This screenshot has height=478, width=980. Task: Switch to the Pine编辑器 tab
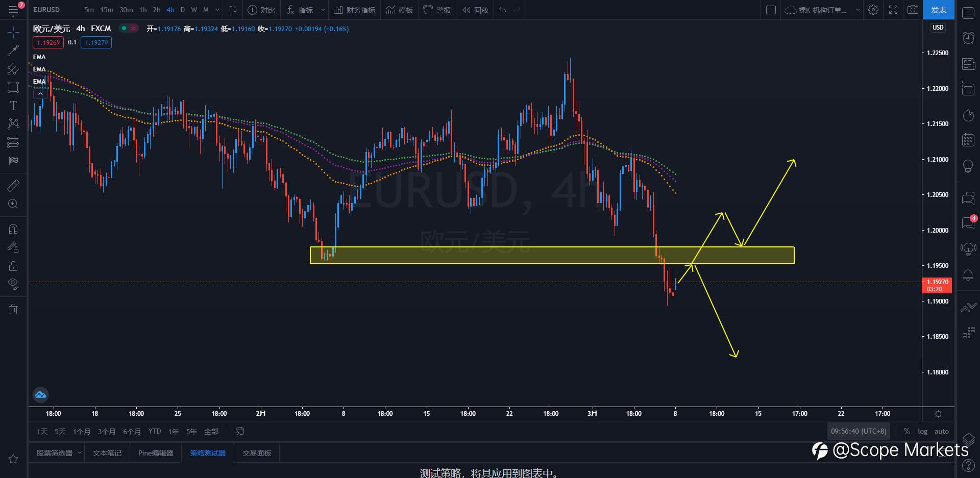click(x=156, y=453)
